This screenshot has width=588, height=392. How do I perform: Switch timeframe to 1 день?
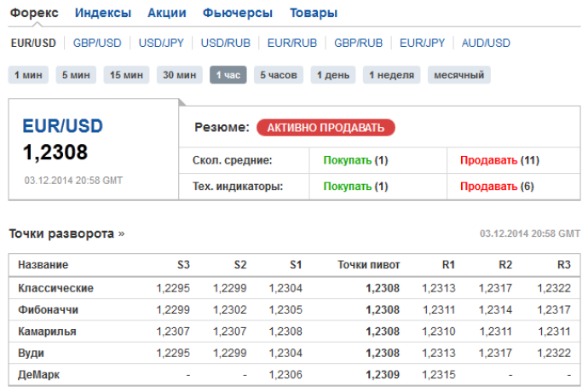tap(333, 75)
